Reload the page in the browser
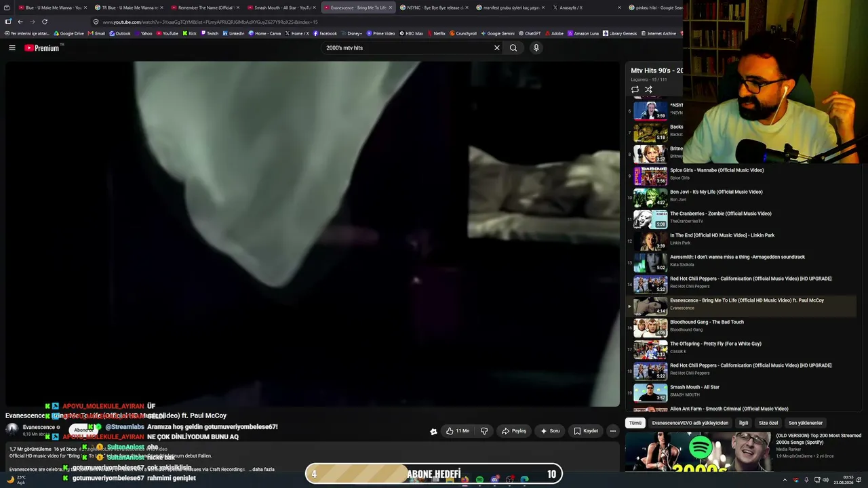Viewport: 868px width, 488px height. pos(45,22)
